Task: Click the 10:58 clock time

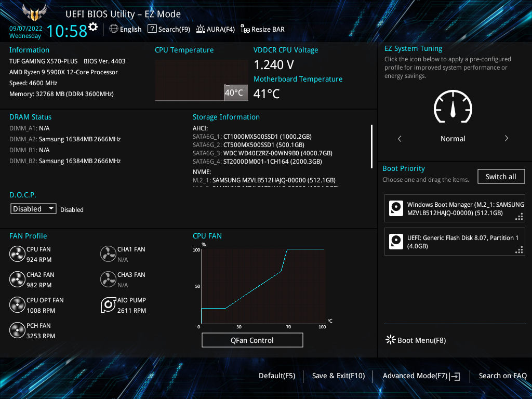Action: point(67,31)
